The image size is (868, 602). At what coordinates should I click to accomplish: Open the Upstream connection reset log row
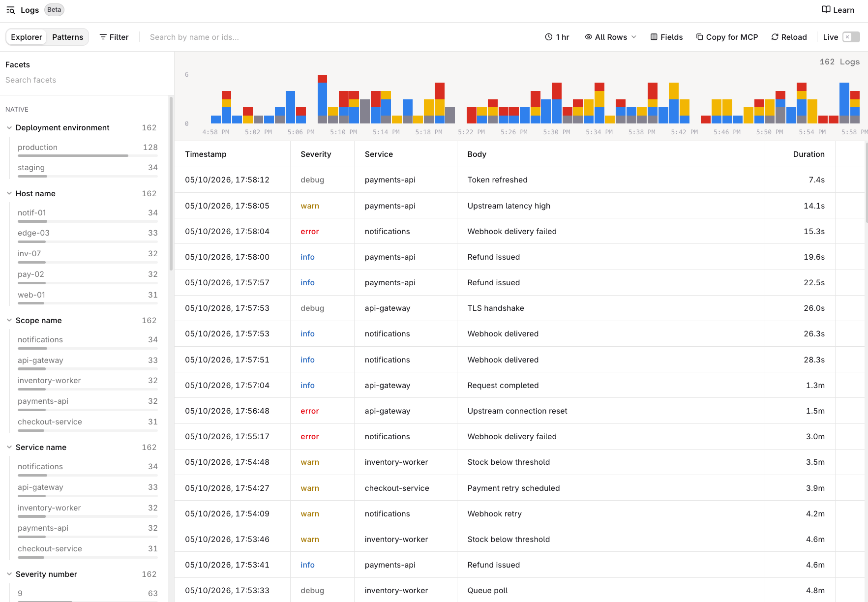click(519, 411)
